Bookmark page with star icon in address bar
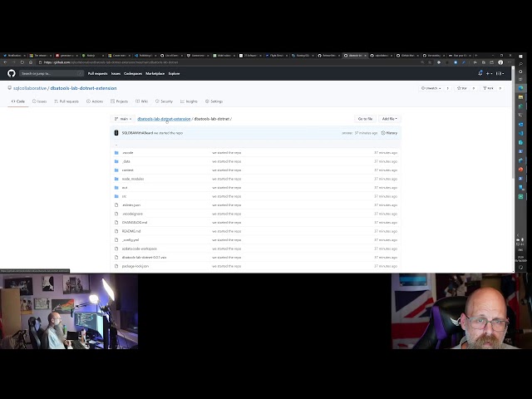 pos(430,62)
